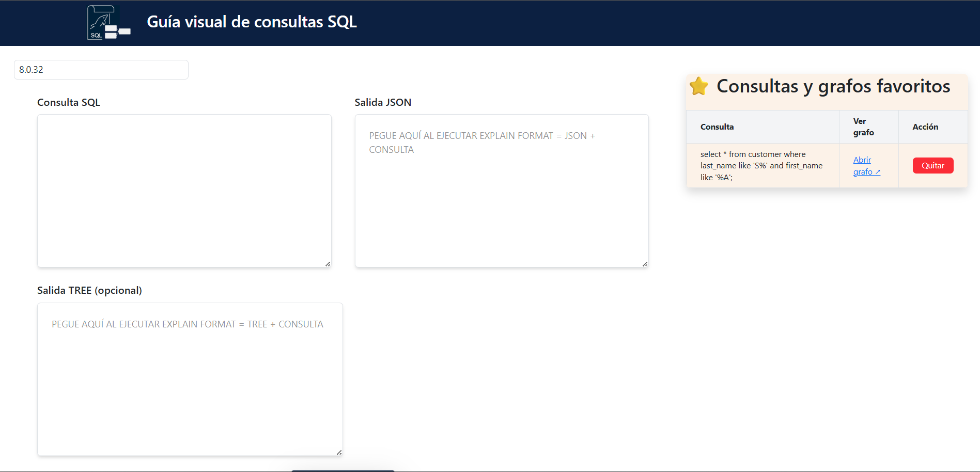The height and width of the screenshot is (472, 980).
Task: Click the resize grip of the Consulta SQL box
Action: coord(328,264)
